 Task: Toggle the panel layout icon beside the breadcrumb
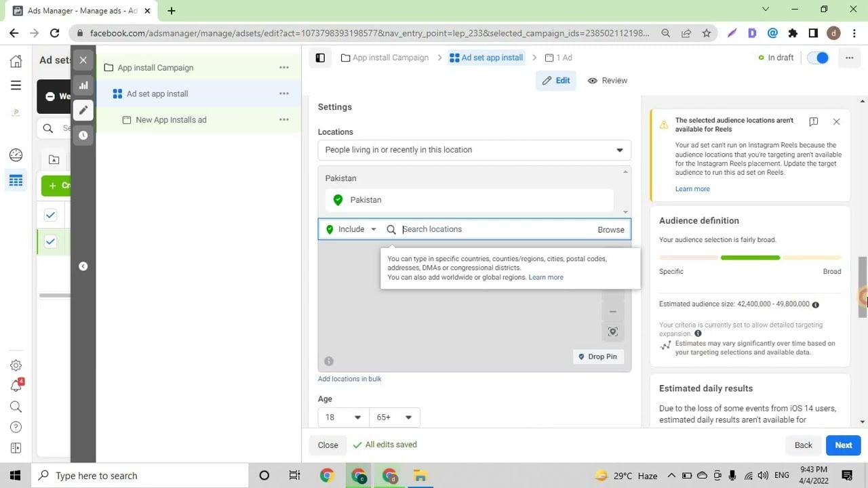click(x=320, y=58)
